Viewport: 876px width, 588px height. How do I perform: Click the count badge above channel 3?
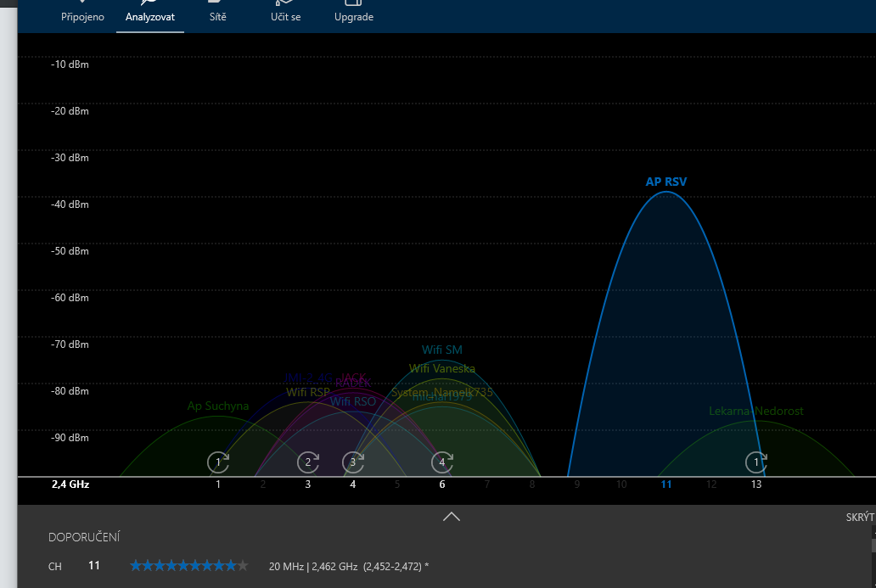coord(308,462)
